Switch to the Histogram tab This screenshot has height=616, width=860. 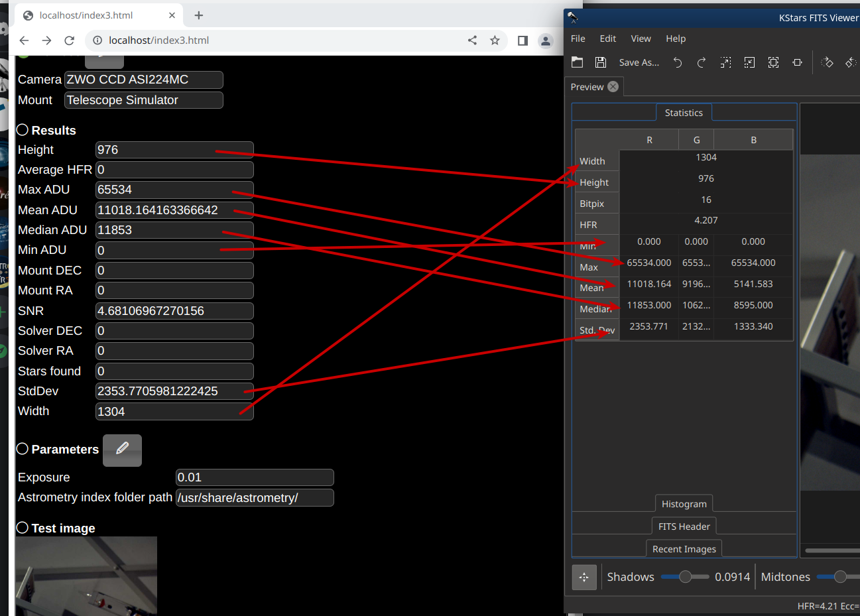pyautogui.click(x=684, y=504)
